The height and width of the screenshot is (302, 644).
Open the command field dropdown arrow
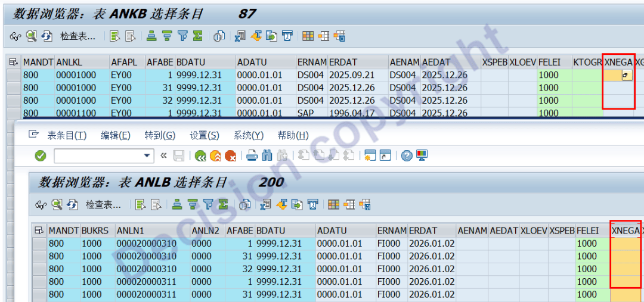(x=147, y=156)
